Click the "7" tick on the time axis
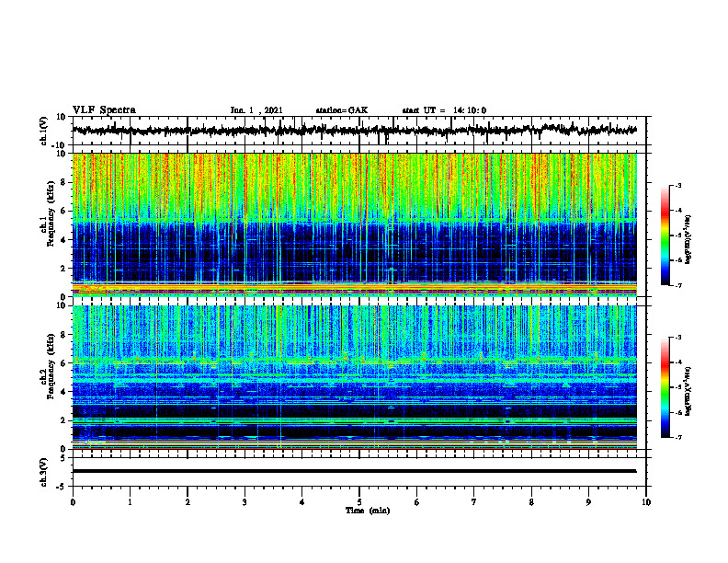Viewport: 728px width, 563px height. click(474, 502)
